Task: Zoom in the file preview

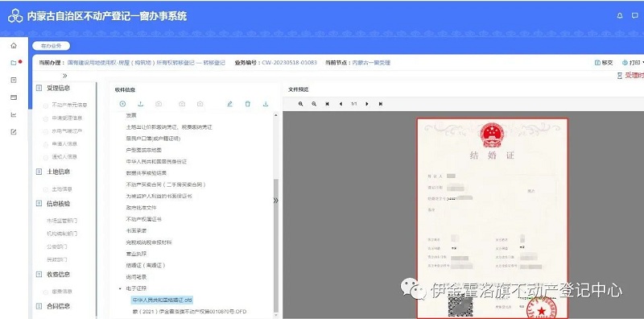Action: point(300,104)
